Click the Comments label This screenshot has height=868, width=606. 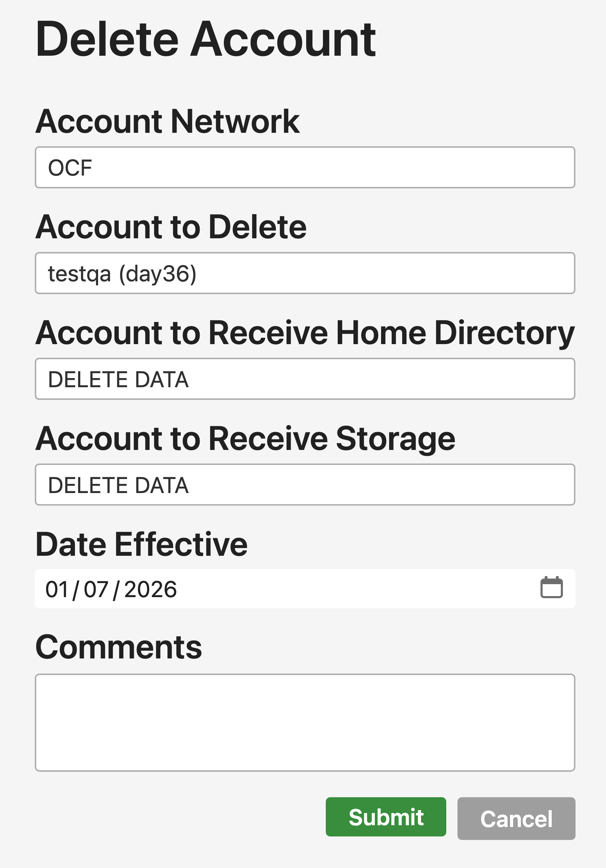coord(119,647)
